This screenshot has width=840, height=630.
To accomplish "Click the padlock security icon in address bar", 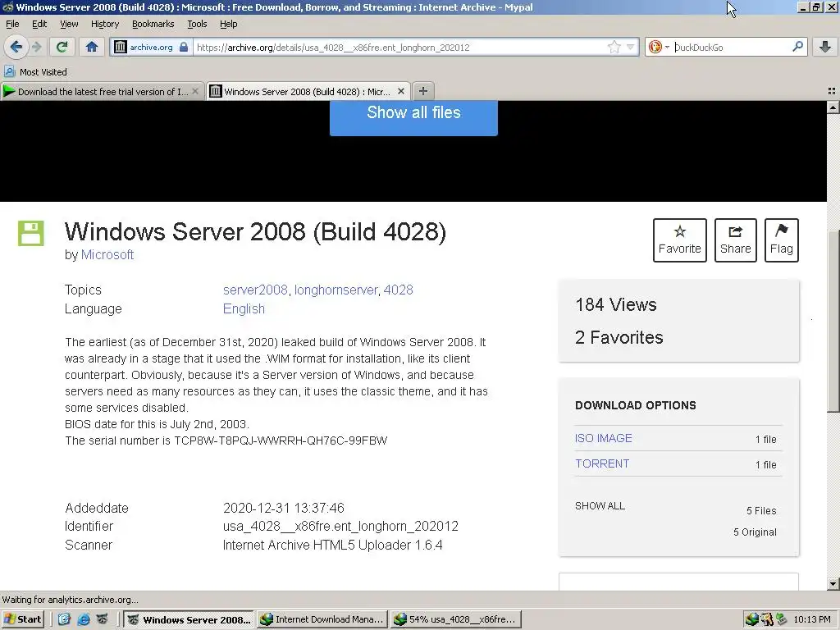I will (184, 47).
